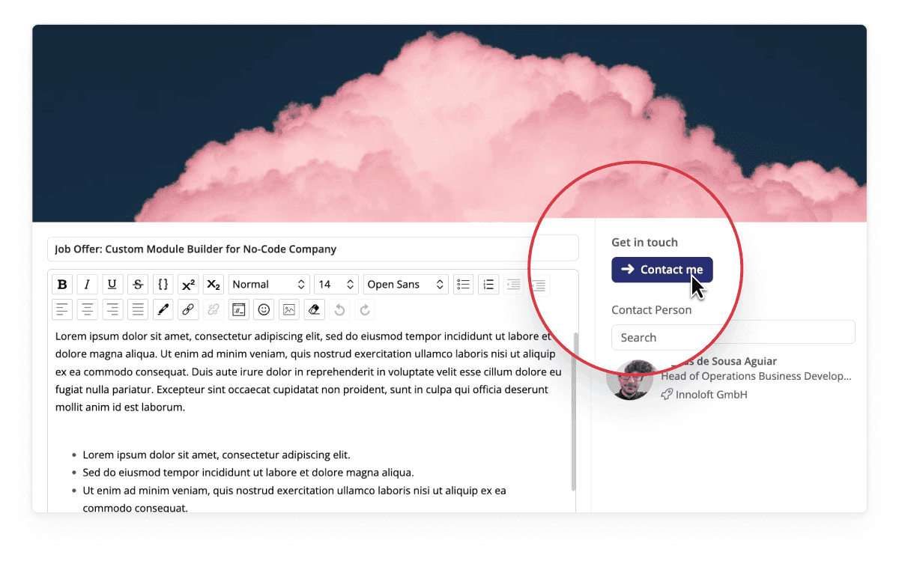Apply strikethrough to text
This screenshot has height=588, width=899.
[x=138, y=285]
